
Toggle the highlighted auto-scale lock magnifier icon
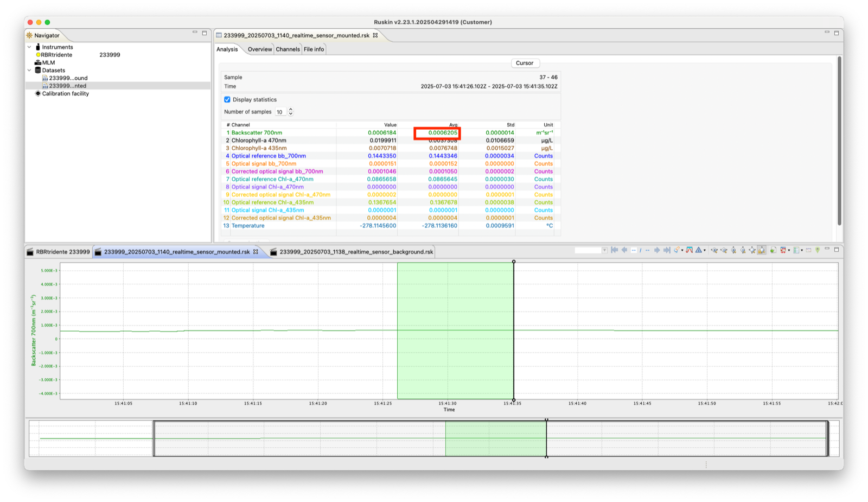(762, 250)
